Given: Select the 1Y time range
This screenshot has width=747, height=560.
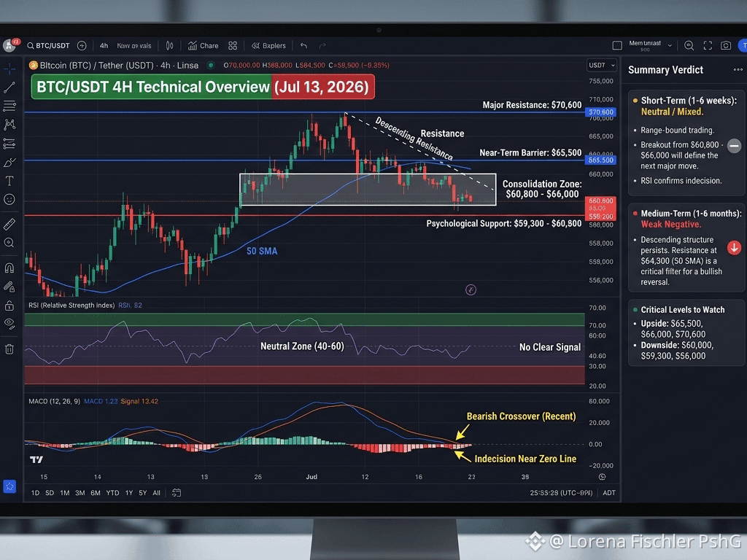Looking at the screenshot, I should click(x=129, y=493).
